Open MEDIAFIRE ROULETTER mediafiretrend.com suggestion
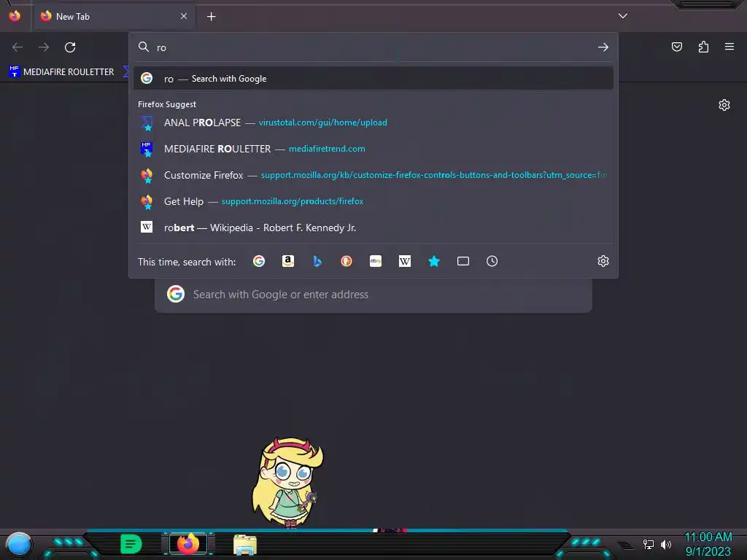 coord(373,149)
